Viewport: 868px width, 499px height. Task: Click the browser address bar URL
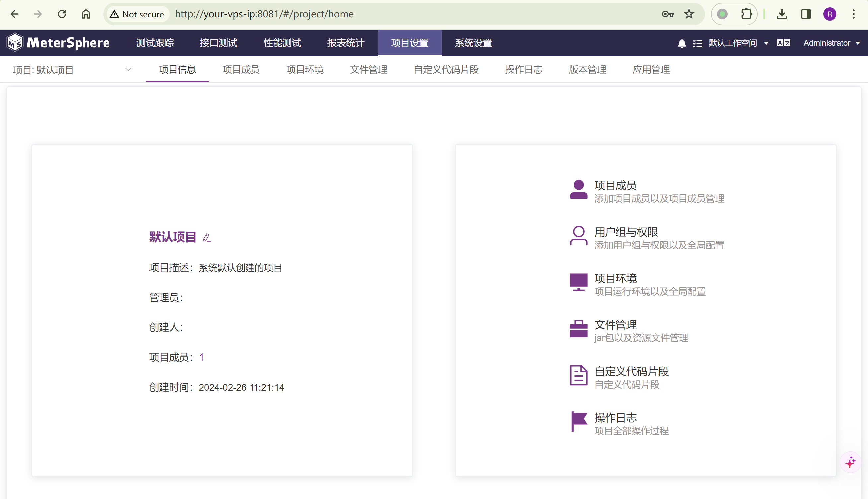pyautogui.click(x=264, y=14)
